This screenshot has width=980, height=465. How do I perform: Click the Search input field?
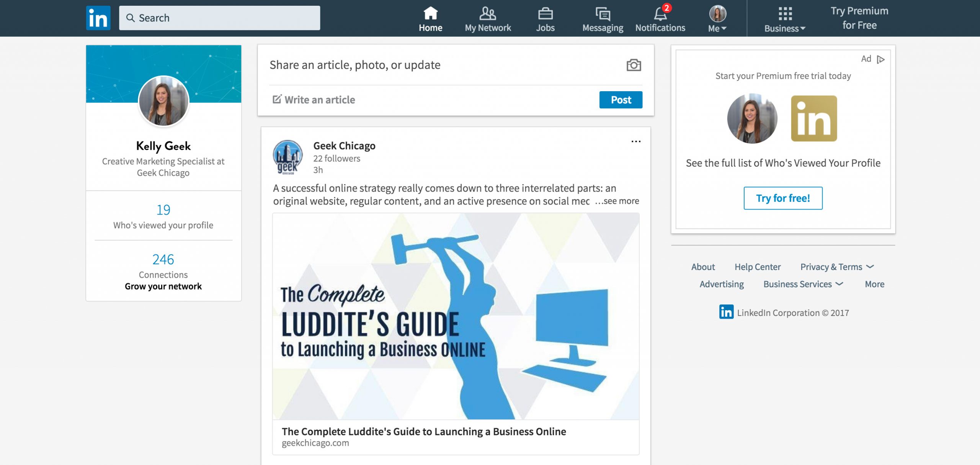tap(219, 18)
